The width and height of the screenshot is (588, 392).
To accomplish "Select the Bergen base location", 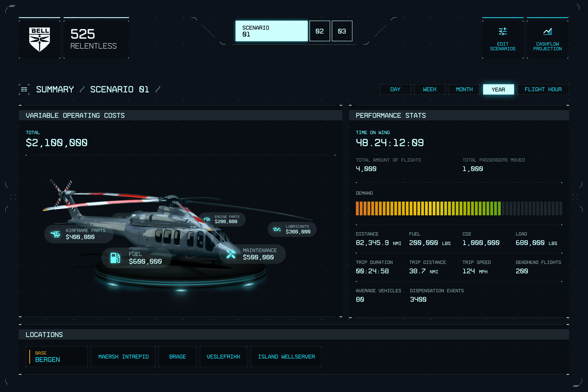I will [x=57, y=357].
